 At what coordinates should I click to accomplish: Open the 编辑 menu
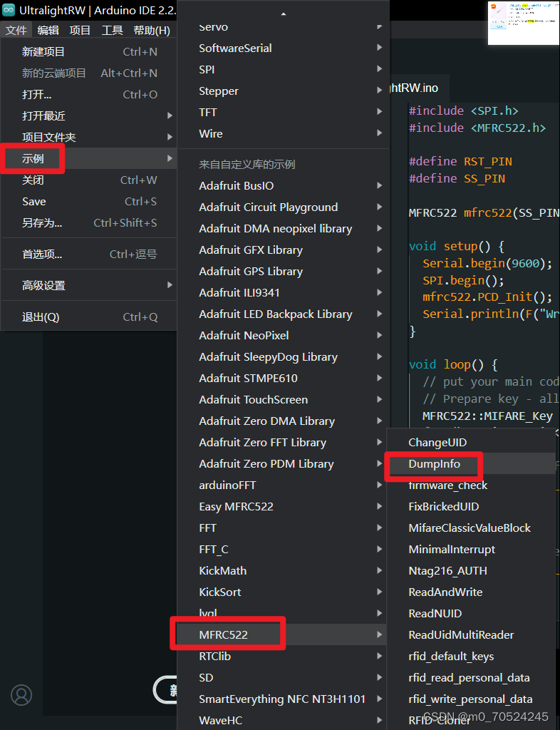pyautogui.click(x=48, y=30)
